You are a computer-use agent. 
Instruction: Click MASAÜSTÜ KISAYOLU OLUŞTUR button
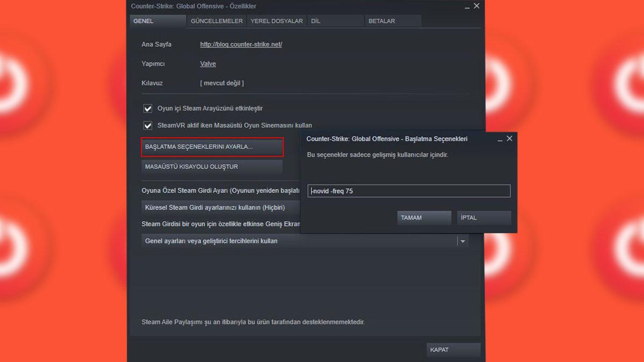click(211, 167)
